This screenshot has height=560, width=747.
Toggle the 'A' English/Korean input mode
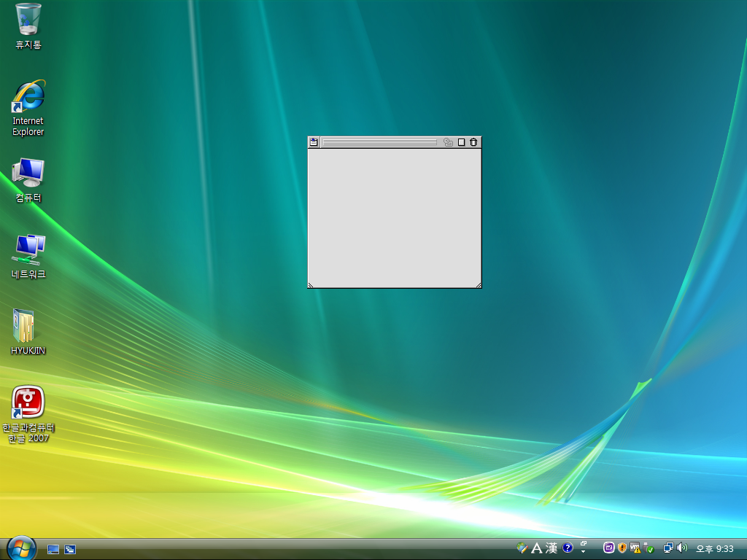pyautogui.click(x=536, y=548)
